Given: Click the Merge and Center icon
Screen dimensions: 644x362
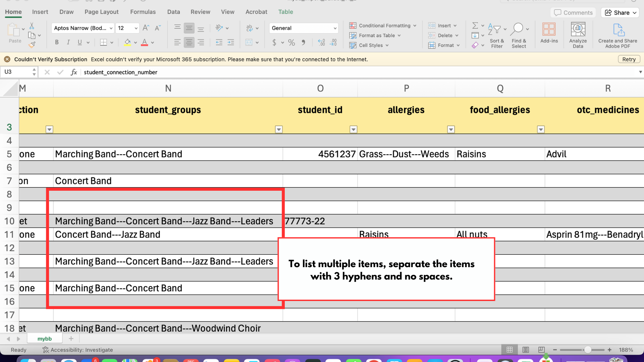Looking at the screenshot, I should (x=249, y=42).
